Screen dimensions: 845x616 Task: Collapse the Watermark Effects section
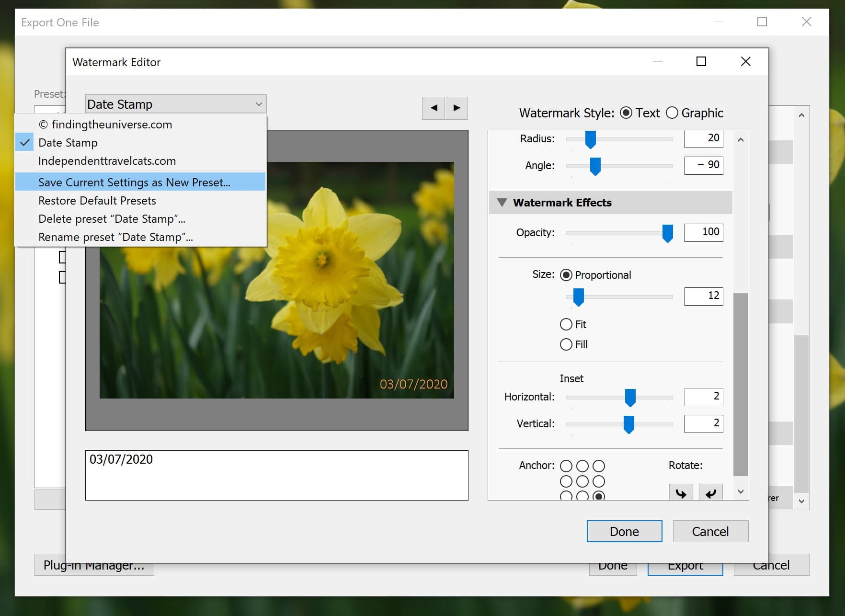coord(502,202)
